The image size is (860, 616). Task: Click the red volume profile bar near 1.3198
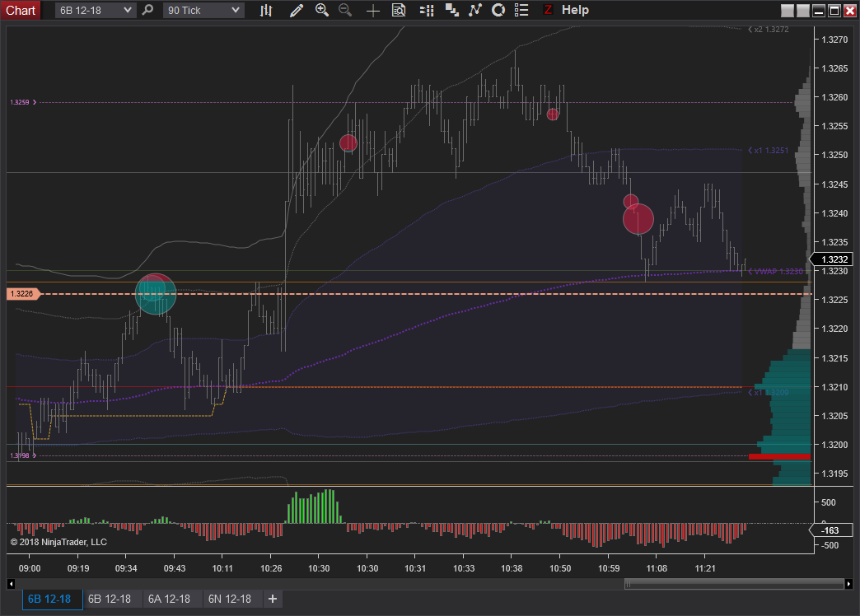[779, 456]
